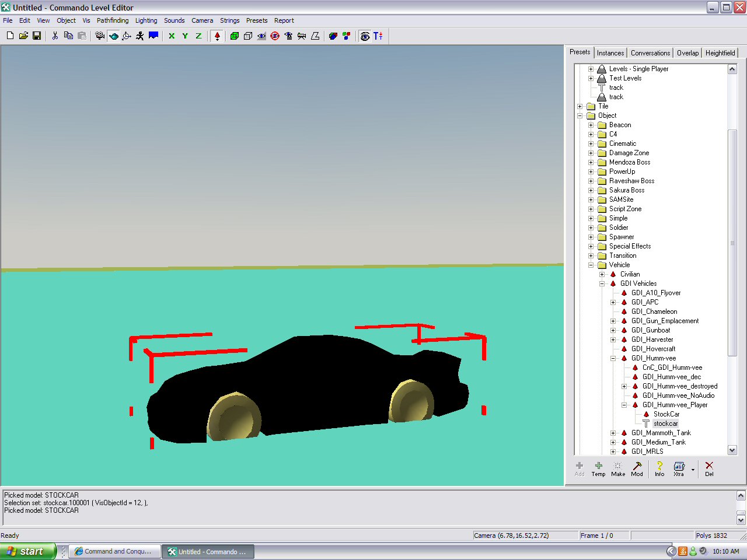This screenshot has height=560, width=747.
Task: Open the Xtra dropdown arrow
Action: coord(693,469)
